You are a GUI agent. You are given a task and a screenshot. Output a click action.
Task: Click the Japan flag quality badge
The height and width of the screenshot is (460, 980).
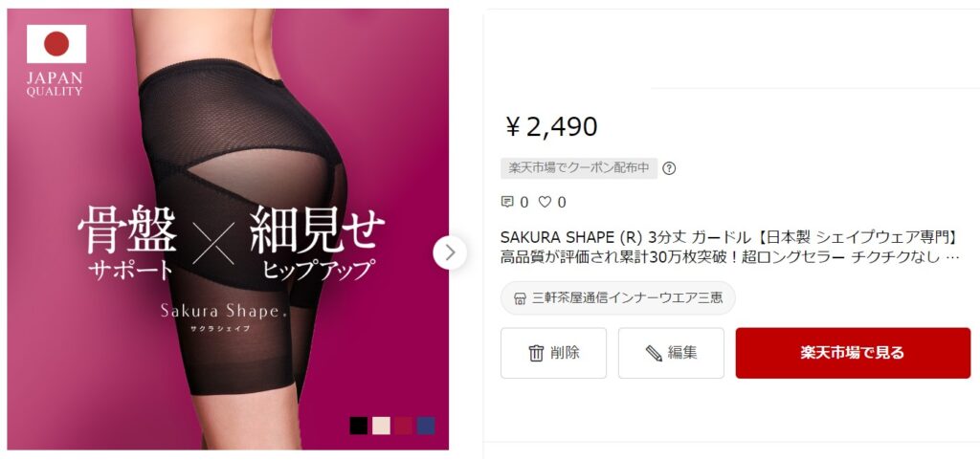pyautogui.click(x=56, y=60)
